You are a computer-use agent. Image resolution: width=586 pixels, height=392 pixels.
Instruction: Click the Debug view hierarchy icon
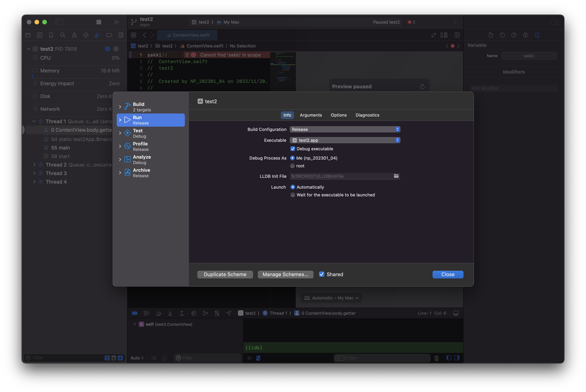point(194,313)
